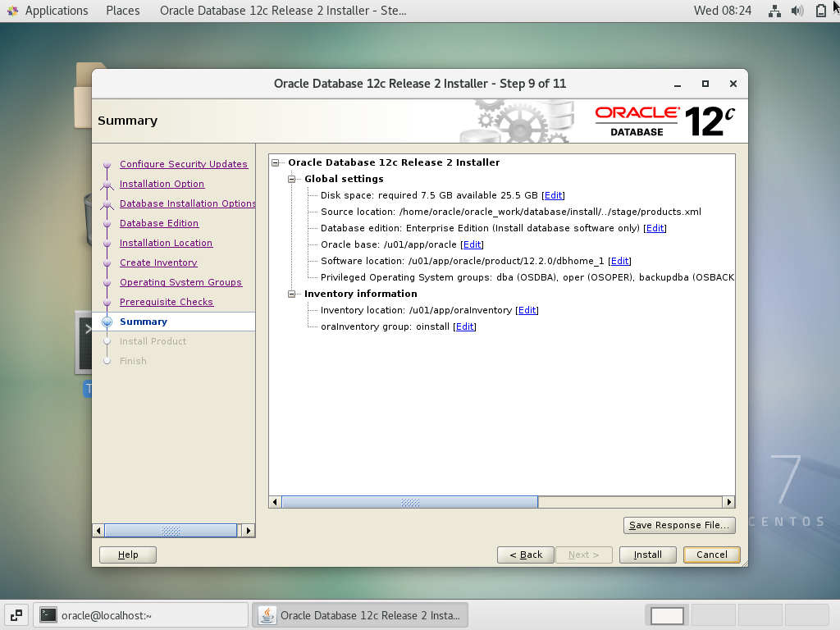Click steps sidebar scroll-left arrow

(x=98, y=531)
